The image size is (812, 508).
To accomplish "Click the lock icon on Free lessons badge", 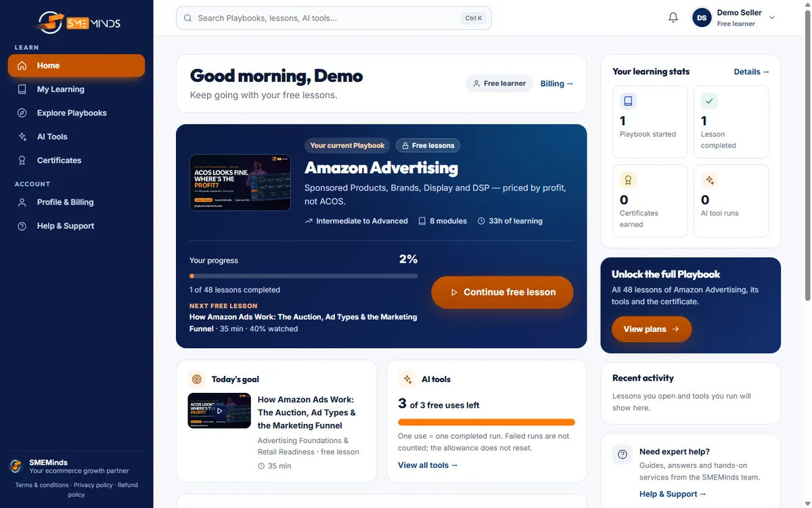I will [405, 146].
